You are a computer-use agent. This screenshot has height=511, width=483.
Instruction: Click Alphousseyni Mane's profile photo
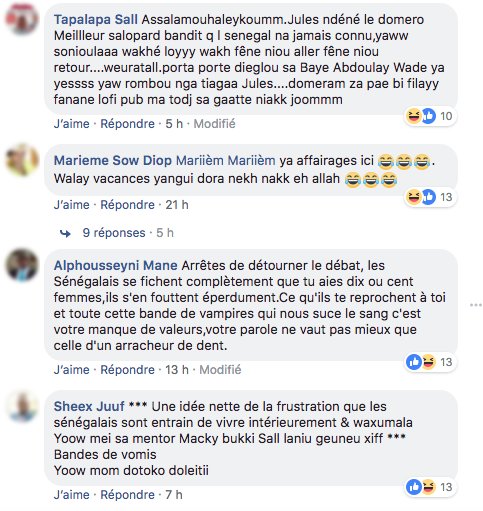[x=22, y=265]
